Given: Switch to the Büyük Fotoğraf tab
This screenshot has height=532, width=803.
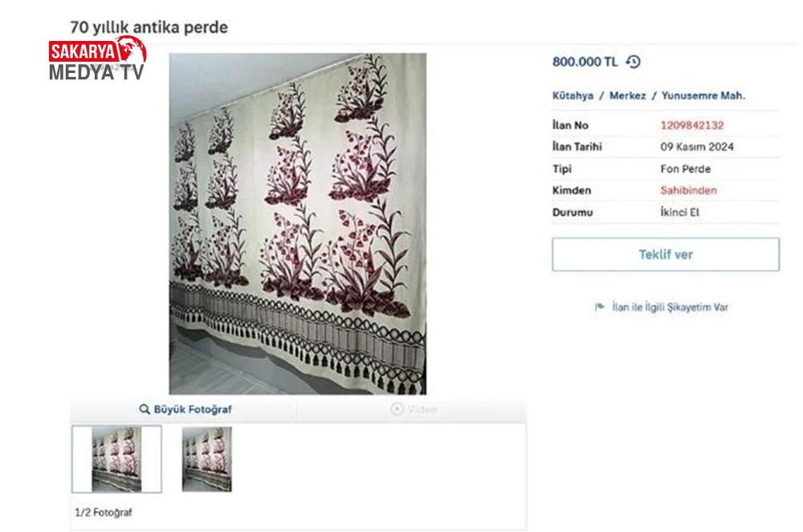Looking at the screenshot, I should (x=185, y=409).
